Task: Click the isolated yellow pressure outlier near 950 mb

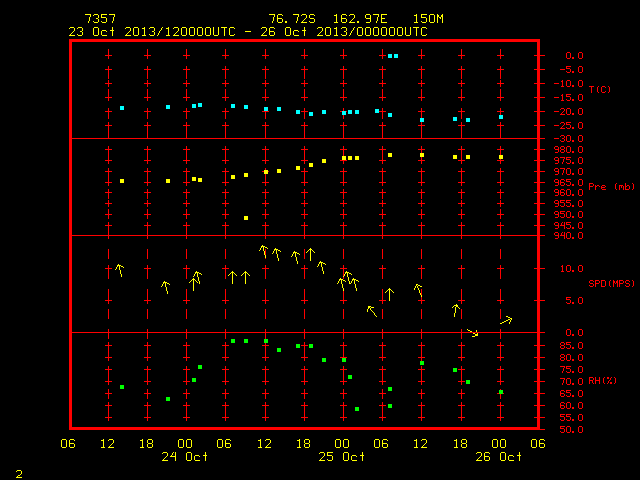Action: point(246,218)
